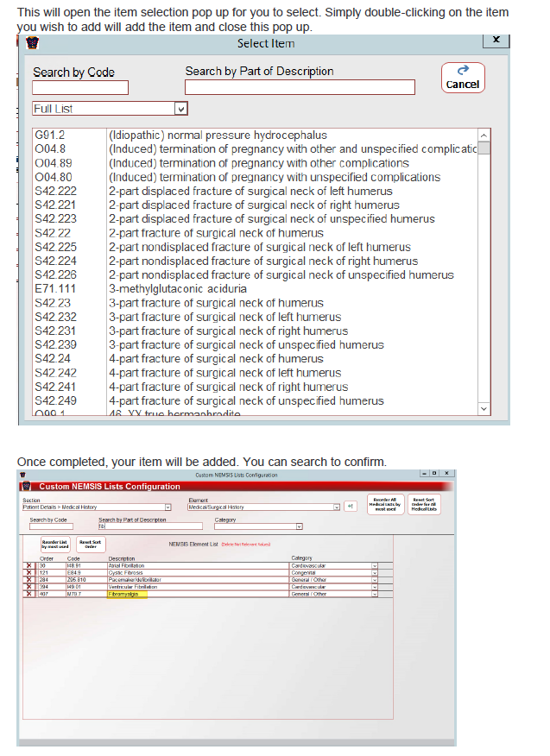Screen dimensions: 550x756
Task: Click the Search by Code field in Select Item
Action: point(80,88)
